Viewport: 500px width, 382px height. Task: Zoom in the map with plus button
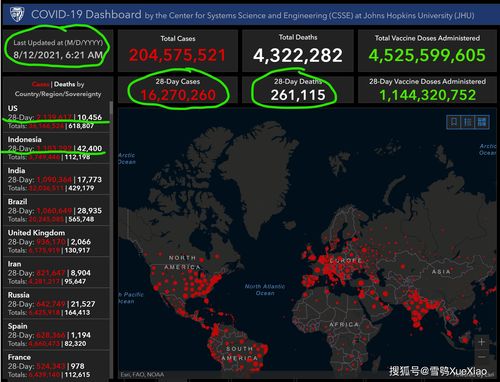click(x=481, y=342)
